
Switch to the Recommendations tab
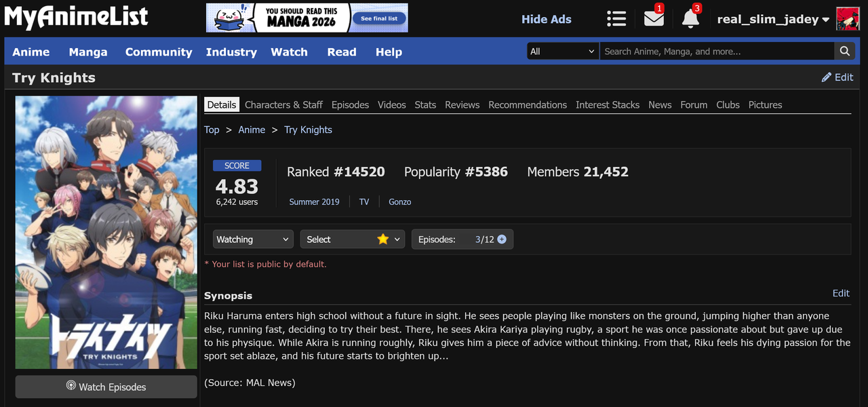pos(528,104)
